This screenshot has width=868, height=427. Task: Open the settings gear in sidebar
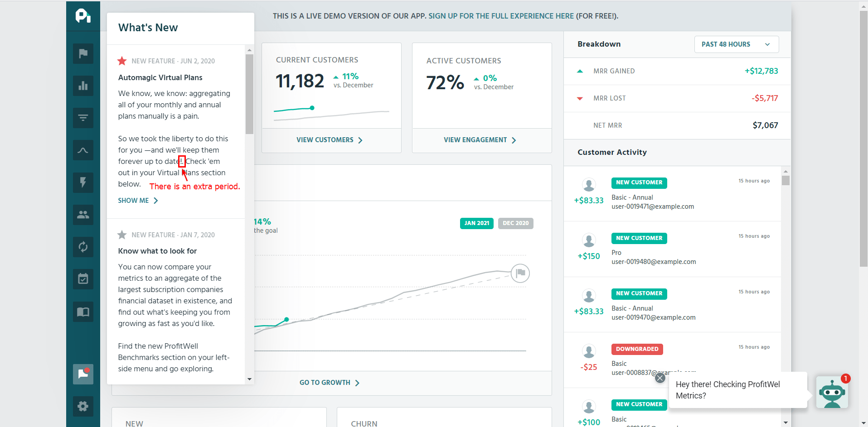coord(83,406)
